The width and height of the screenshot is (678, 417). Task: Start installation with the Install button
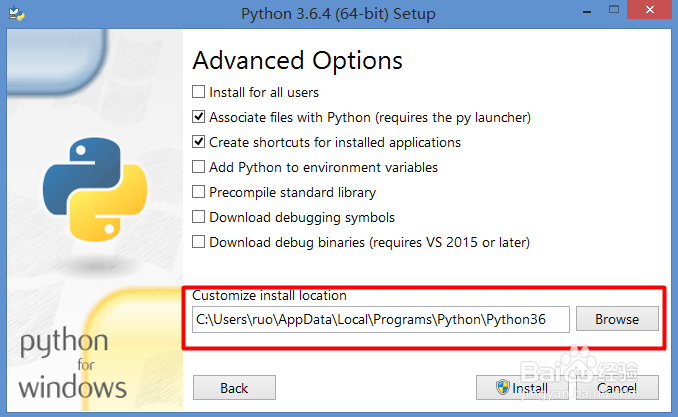point(521,387)
